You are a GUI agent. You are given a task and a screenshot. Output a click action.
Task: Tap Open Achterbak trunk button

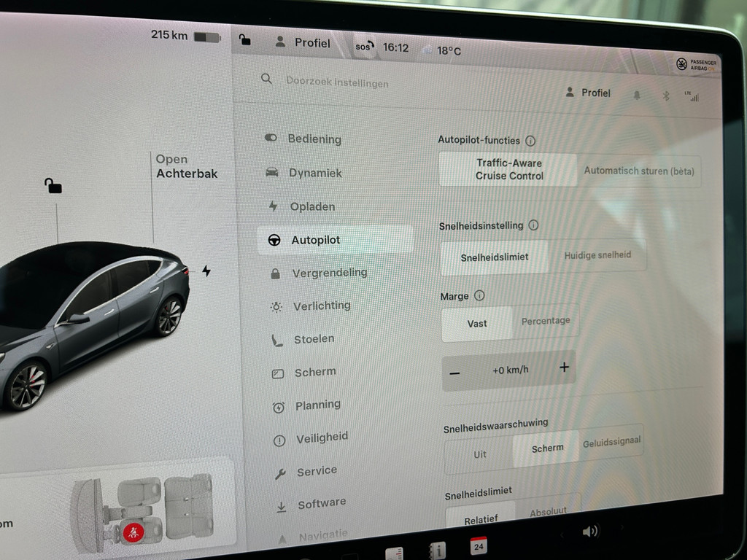click(187, 166)
